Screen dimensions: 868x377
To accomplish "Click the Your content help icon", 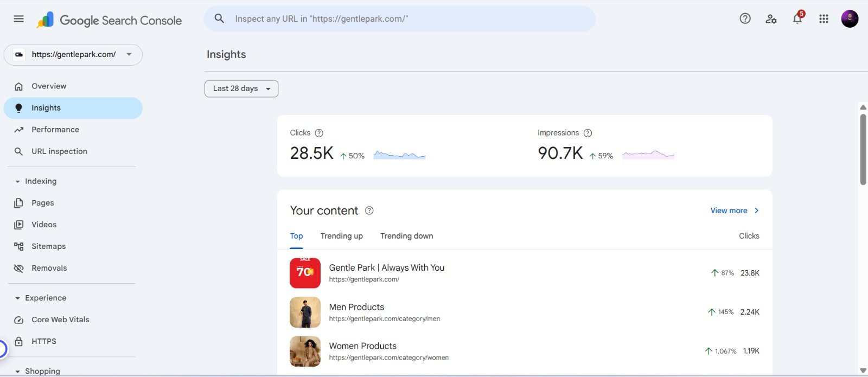I will coord(369,210).
